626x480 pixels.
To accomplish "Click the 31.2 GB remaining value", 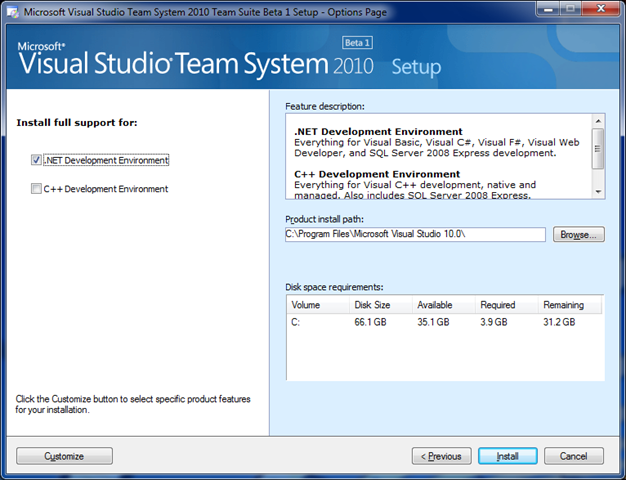I will pyautogui.click(x=559, y=322).
